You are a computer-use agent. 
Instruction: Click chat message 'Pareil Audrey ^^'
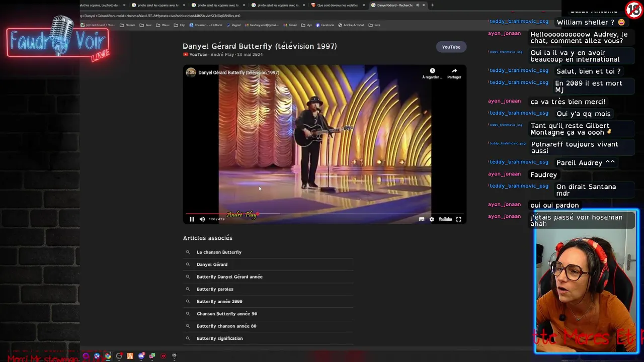[586, 163]
